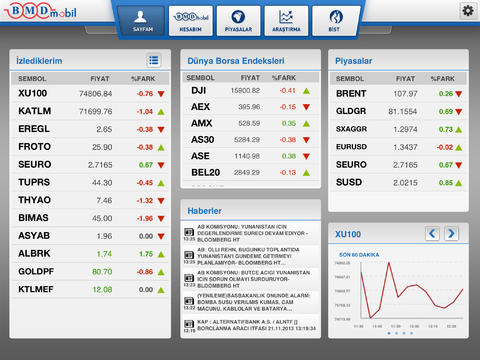Screen dimensions: 480x360
Task: Open the İzlediklerim list view icon
Action: 154,60
